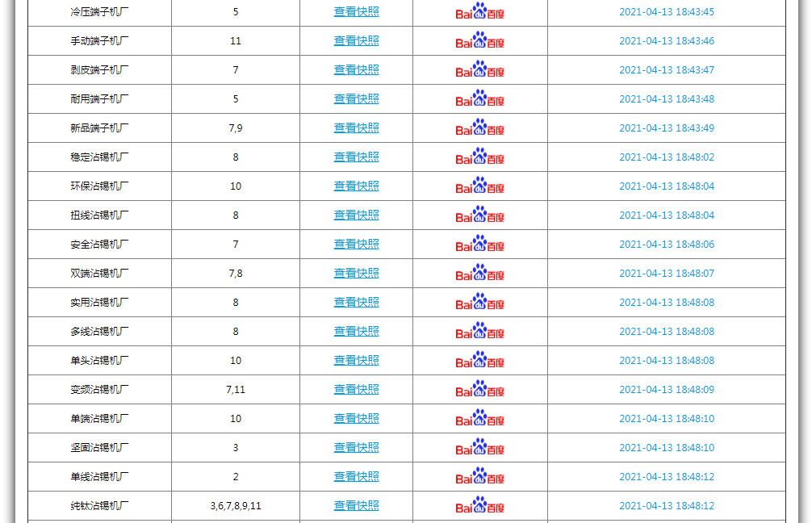
Task: View snapshot link for 安全沾锡机厂
Action: click(356, 244)
